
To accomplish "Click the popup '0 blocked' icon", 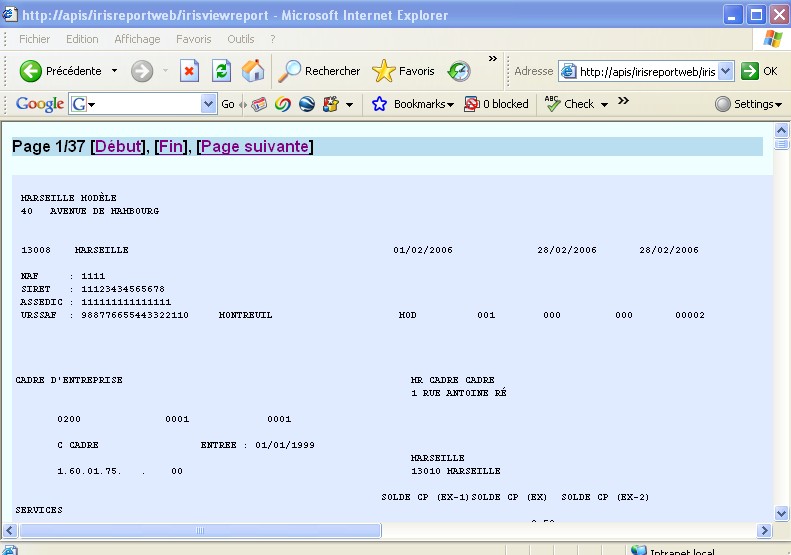I will pyautogui.click(x=496, y=104).
